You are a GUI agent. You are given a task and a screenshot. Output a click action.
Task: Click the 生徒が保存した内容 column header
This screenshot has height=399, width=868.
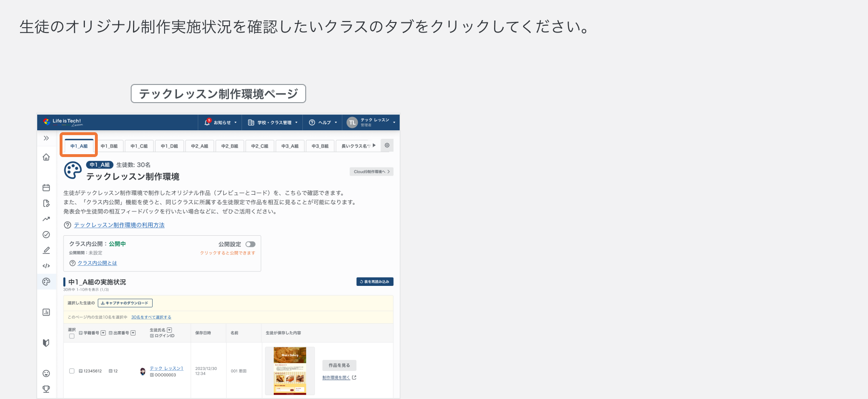(x=283, y=333)
